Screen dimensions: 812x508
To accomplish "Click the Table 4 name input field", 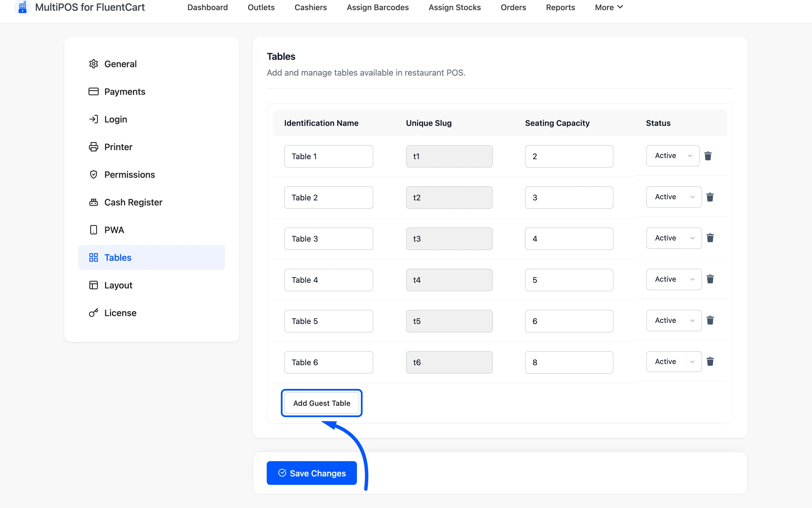I will pyautogui.click(x=328, y=280).
